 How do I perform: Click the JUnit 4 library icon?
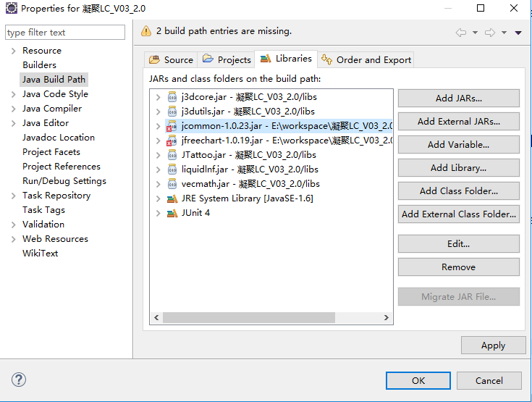(172, 213)
